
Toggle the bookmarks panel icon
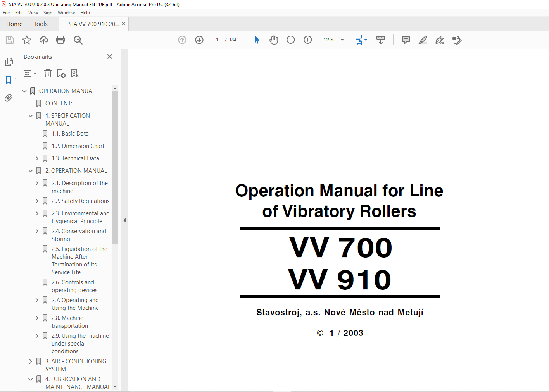pos(9,80)
